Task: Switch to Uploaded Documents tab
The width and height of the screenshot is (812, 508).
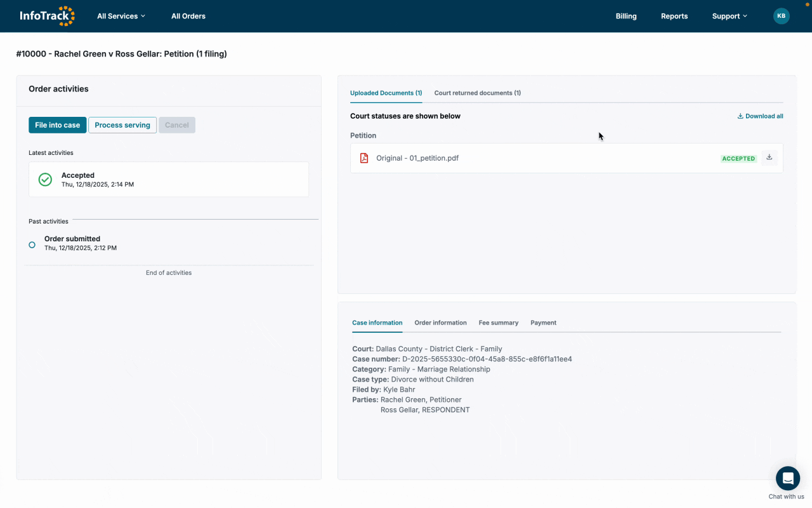Action: pyautogui.click(x=386, y=93)
